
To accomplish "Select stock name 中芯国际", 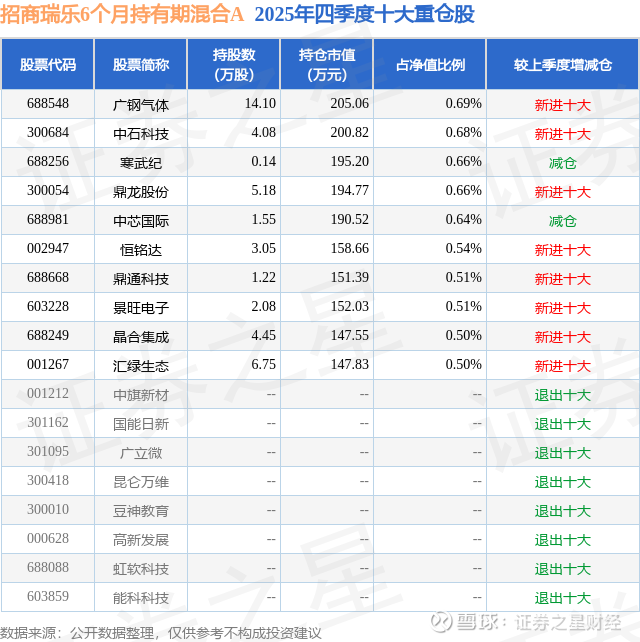I will 141,221.
